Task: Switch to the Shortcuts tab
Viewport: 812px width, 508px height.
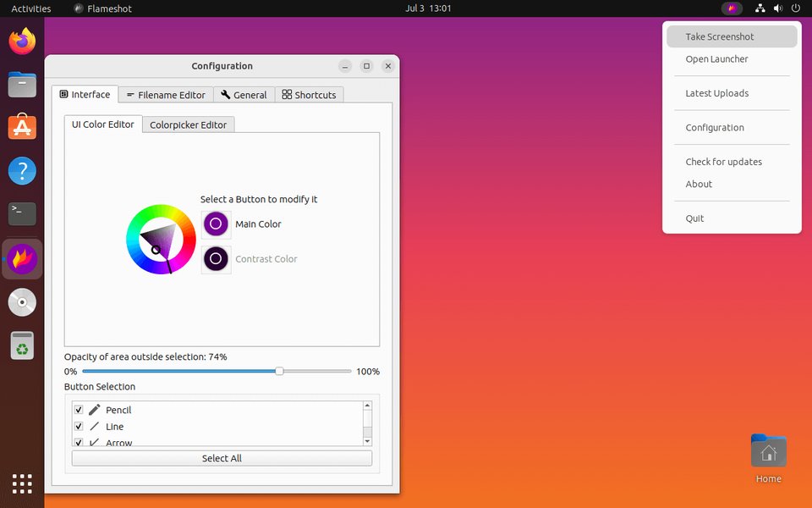Action: (x=310, y=95)
